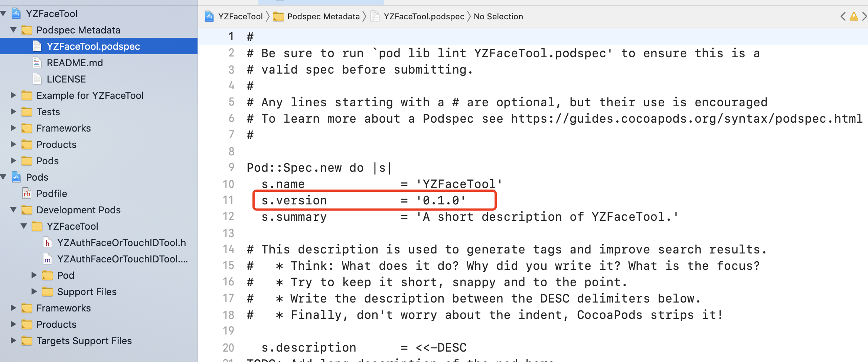Click the LICENSE document icon
This screenshot has height=362, width=868.
pyautogui.click(x=37, y=79)
